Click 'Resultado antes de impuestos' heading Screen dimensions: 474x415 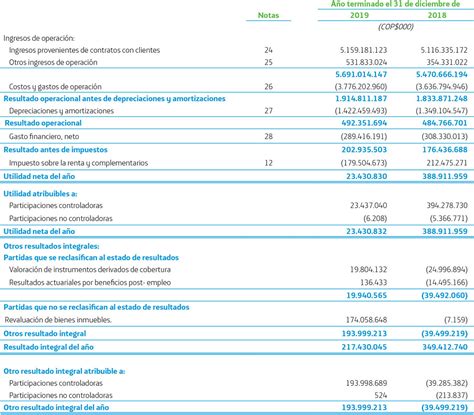(55, 150)
